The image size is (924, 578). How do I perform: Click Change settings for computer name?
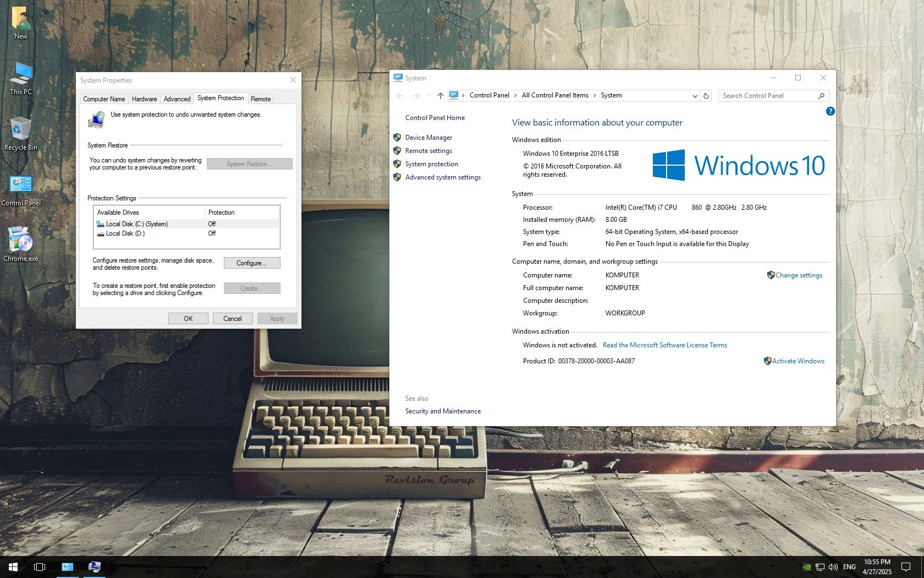798,275
